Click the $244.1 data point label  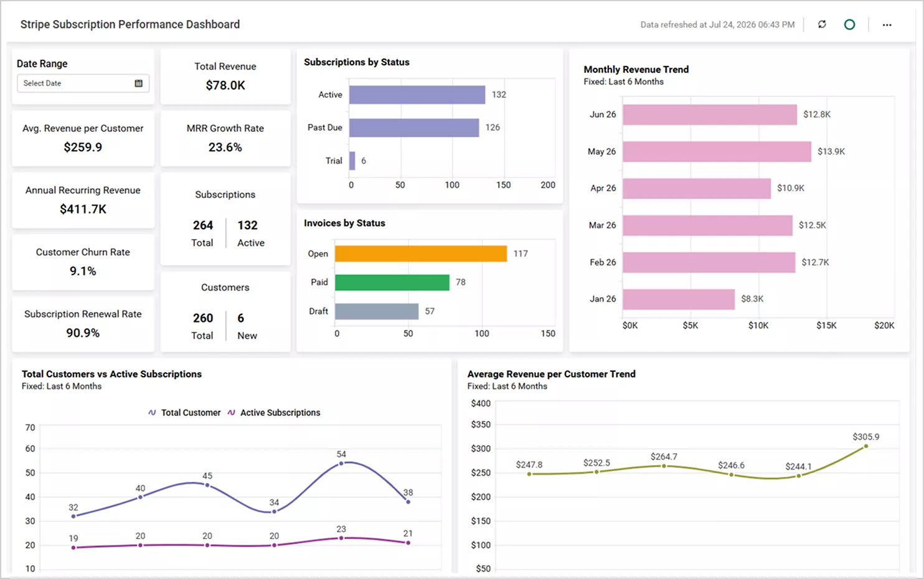pyautogui.click(x=798, y=467)
